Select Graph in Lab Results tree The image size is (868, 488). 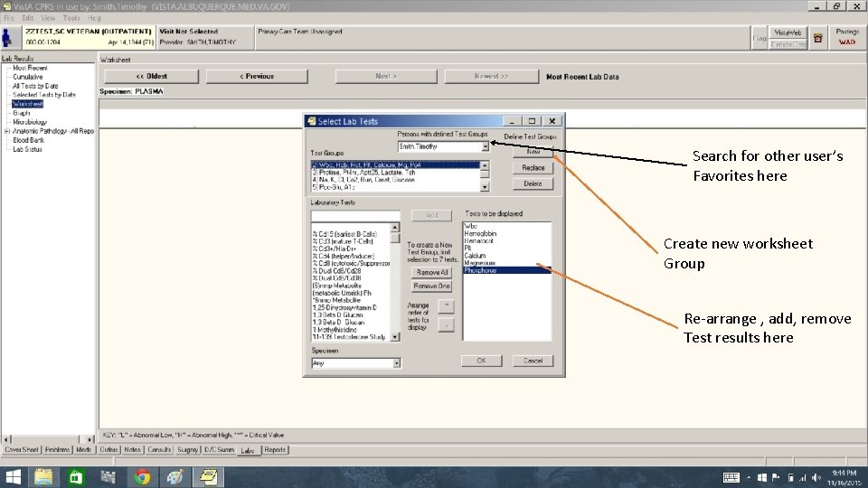click(x=22, y=113)
